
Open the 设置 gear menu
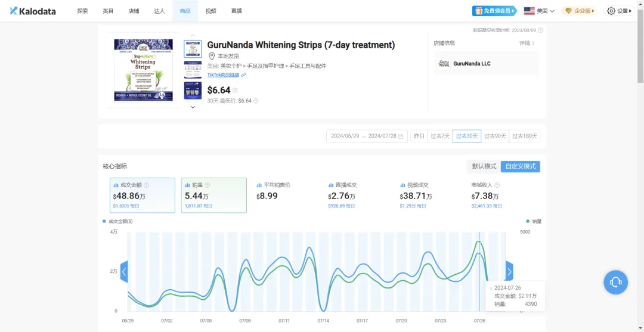point(619,11)
